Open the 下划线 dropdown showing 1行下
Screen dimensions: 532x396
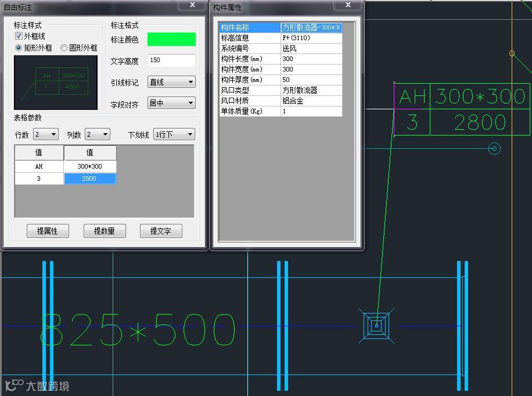pos(174,134)
